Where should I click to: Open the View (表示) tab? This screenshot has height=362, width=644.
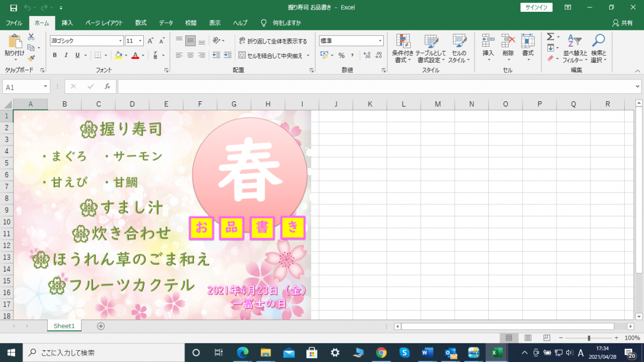[215, 23]
